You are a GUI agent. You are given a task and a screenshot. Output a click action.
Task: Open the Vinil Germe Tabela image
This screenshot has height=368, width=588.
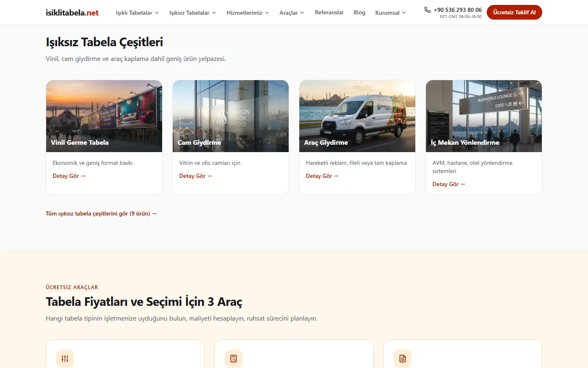click(104, 116)
